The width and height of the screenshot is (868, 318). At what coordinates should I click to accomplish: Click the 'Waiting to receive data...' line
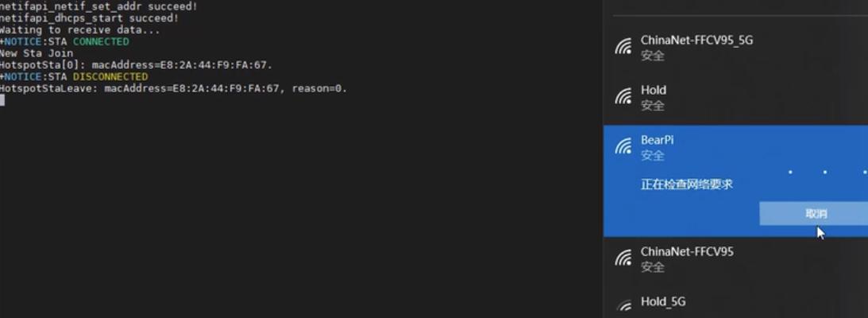79,30
